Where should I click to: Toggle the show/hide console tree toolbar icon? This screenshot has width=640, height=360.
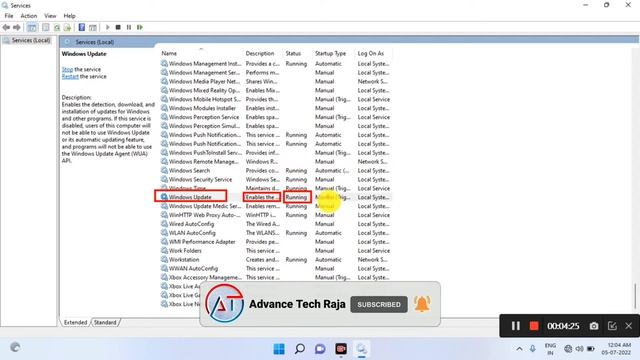(x=31, y=27)
